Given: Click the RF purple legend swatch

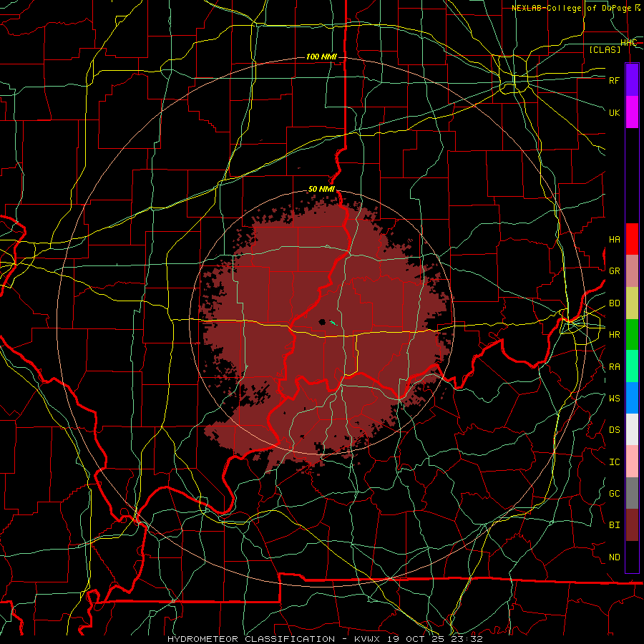Looking at the screenshot, I should coord(632,80).
